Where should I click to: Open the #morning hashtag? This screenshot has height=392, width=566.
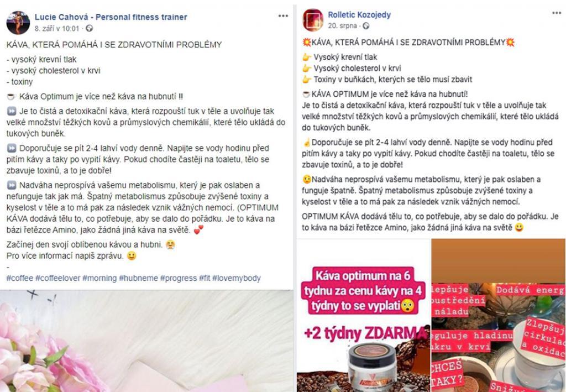99,278
